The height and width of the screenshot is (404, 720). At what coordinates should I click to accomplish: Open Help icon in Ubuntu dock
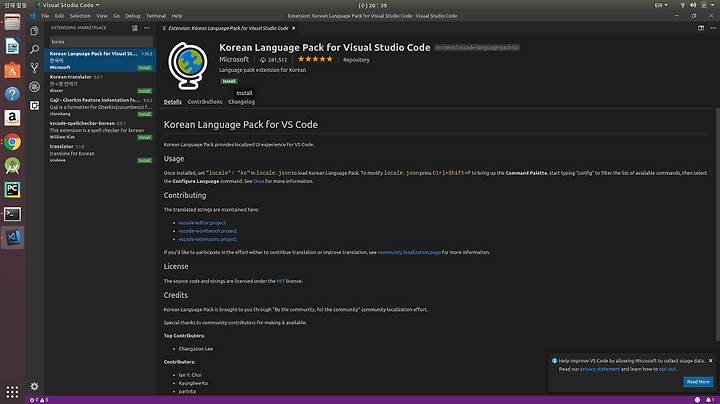(12, 94)
